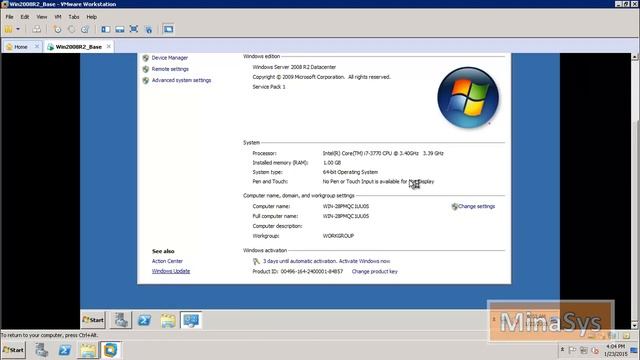Click the Product ID text

tap(298, 271)
